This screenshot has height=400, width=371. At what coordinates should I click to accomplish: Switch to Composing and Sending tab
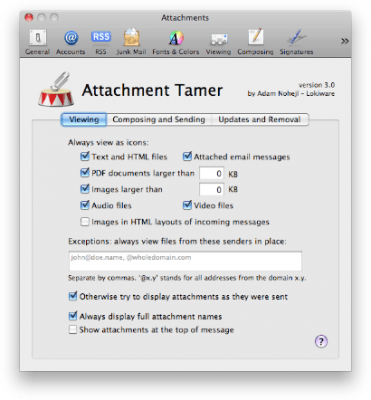click(159, 119)
